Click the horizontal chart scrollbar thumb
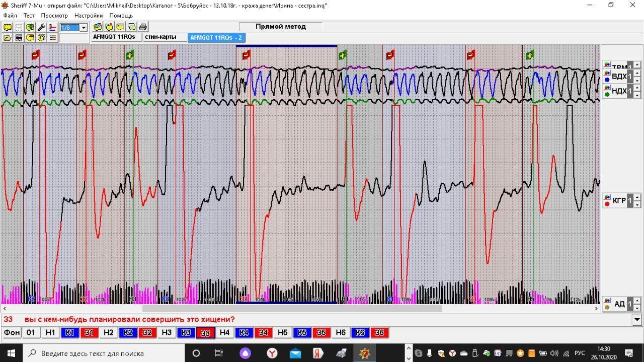 click(x=292, y=309)
